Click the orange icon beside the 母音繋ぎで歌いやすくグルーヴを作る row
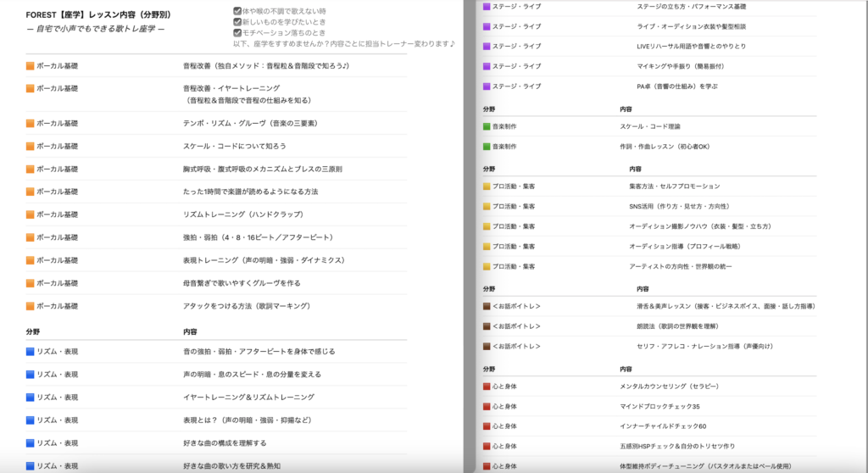 (x=31, y=283)
